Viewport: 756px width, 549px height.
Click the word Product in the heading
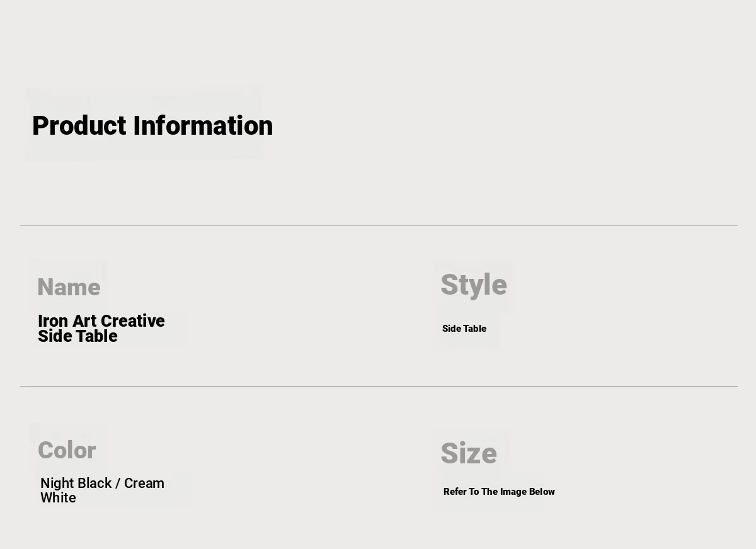click(x=79, y=126)
